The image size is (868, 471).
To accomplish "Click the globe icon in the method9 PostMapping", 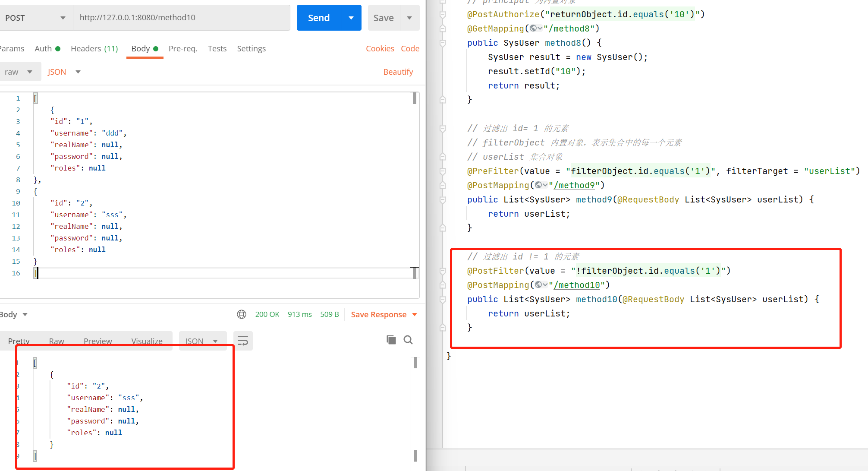I will [x=539, y=185].
